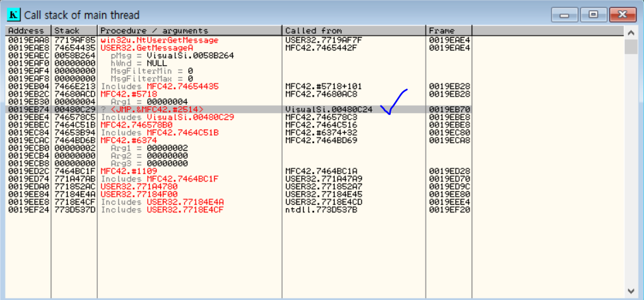Select the Includes USER32.7718E4CF row

click(315, 209)
